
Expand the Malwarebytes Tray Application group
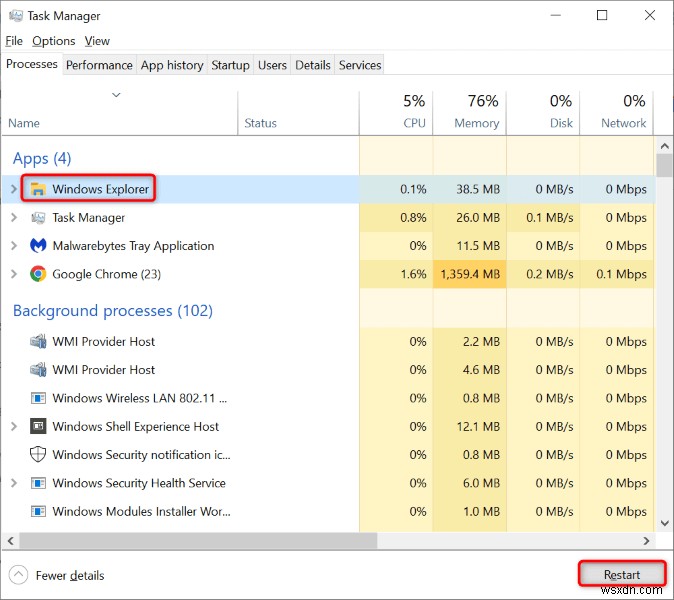pyautogui.click(x=13, y=246)
